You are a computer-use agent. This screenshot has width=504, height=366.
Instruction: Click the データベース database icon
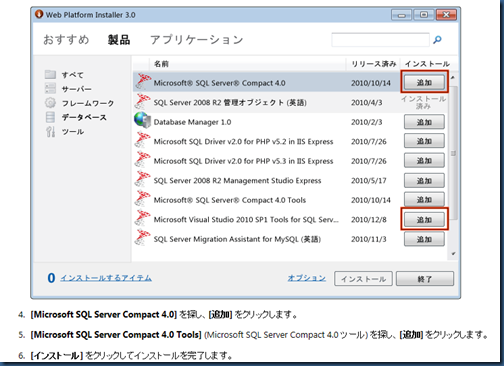(x=50, y=117)
